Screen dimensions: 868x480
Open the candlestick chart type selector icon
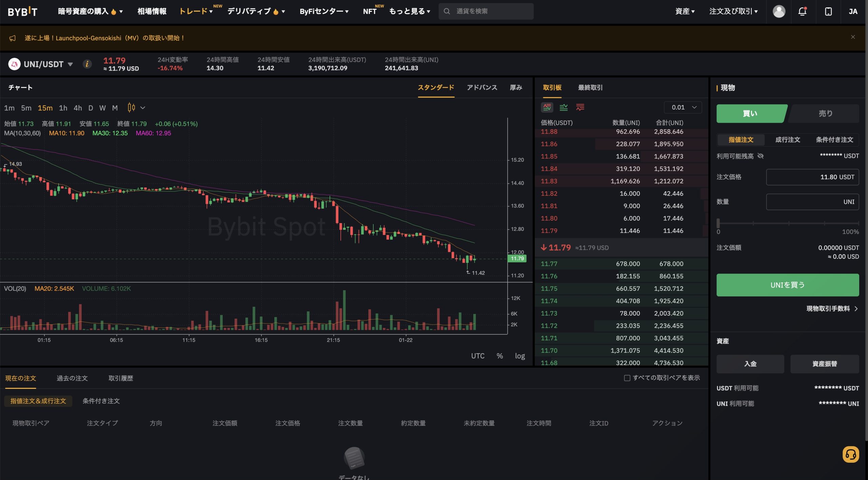[x=132, y=107]
